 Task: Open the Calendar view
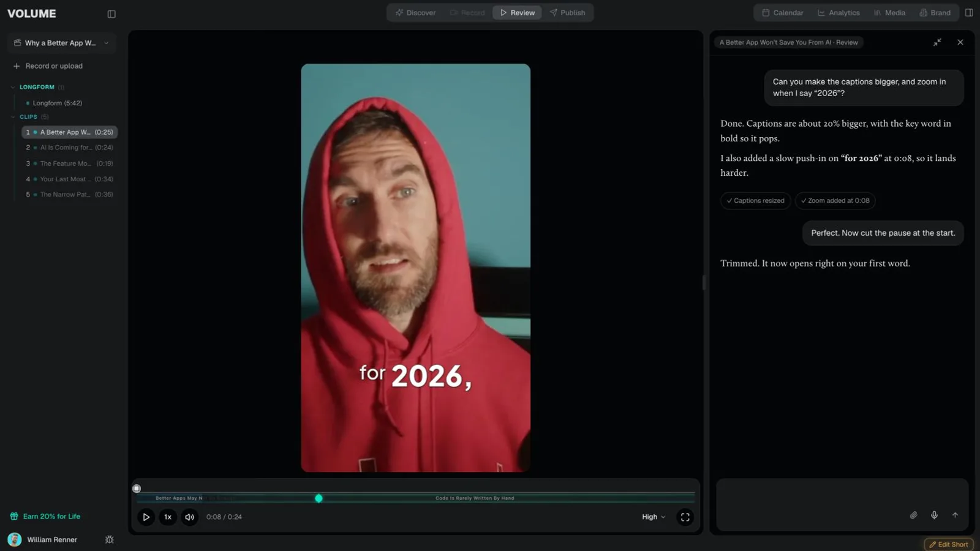pyautogui.click(x=782, y=12)
